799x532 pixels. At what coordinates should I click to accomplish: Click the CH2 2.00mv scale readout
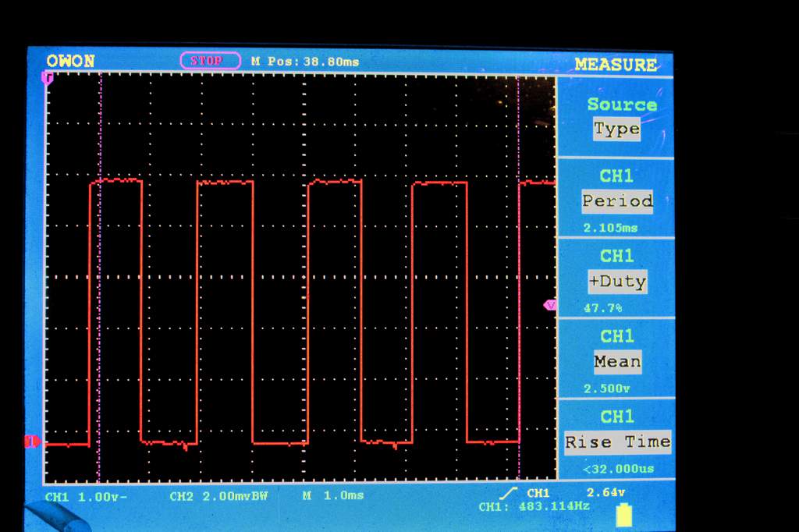pyautogui.click(x=218, y=496)
